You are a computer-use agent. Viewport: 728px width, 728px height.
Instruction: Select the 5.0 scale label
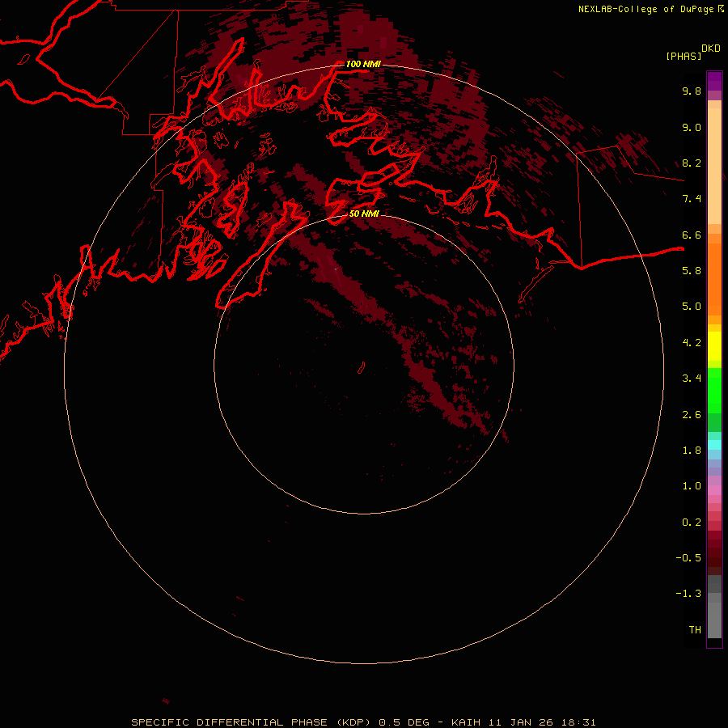coord(692,307)
